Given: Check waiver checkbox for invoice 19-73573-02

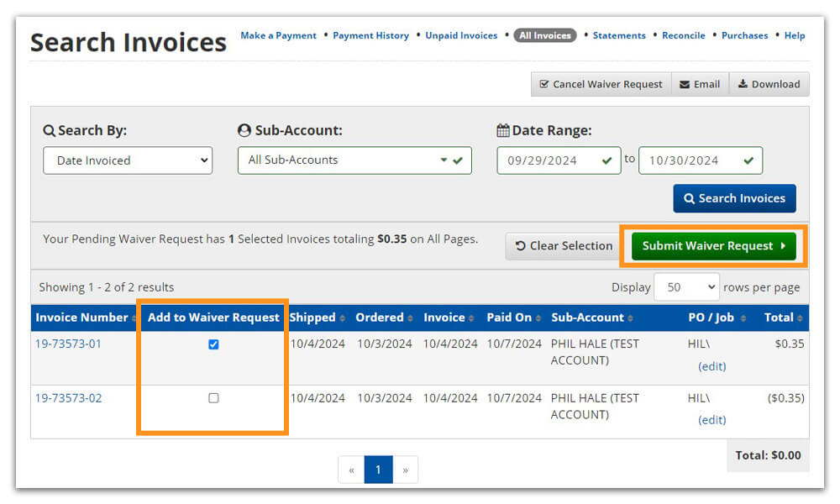Looking at the screenshot, I should click(213, 398).
